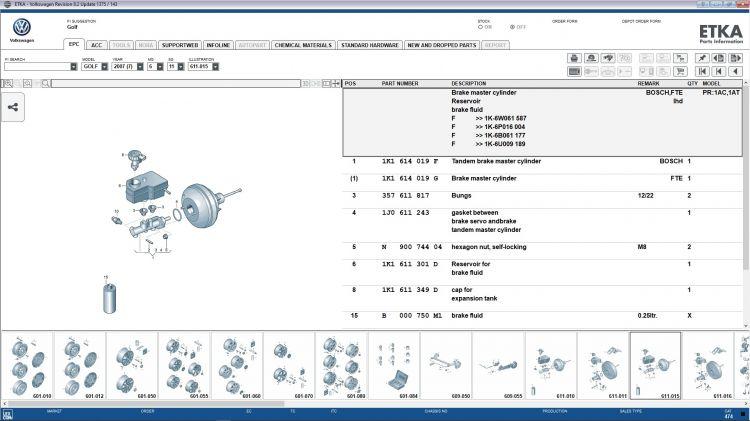Open illustration thumbnail 611.011
Viewport: 750px width, 421px height.
(603, 366)
